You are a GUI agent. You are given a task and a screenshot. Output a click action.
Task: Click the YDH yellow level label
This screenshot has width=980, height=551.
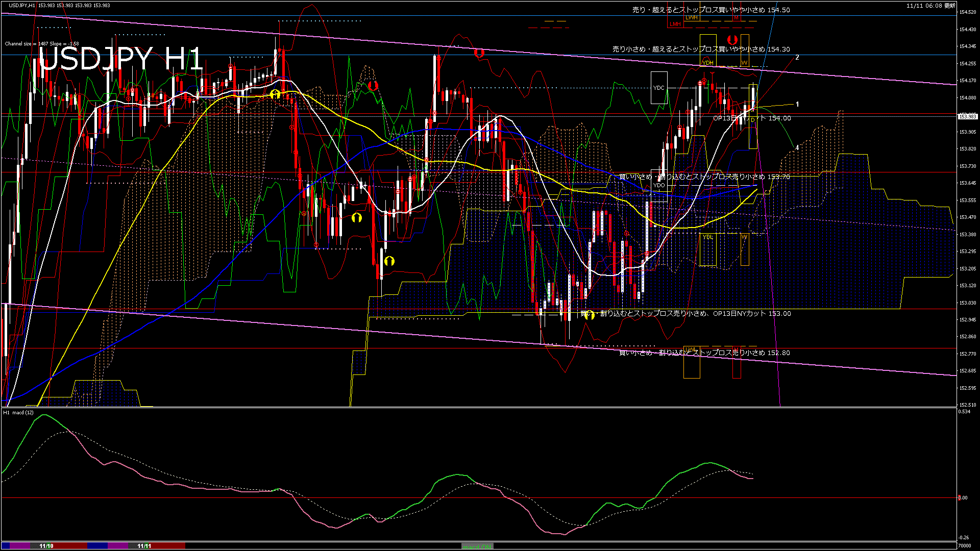[707, 63]
